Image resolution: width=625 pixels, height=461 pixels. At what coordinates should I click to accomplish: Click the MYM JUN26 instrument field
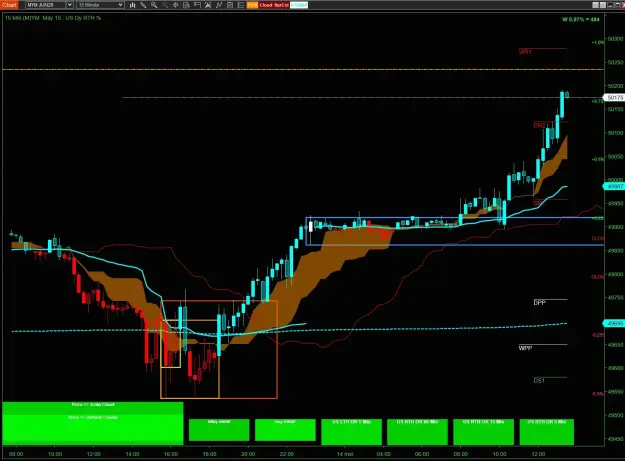(x=45, y=5)
